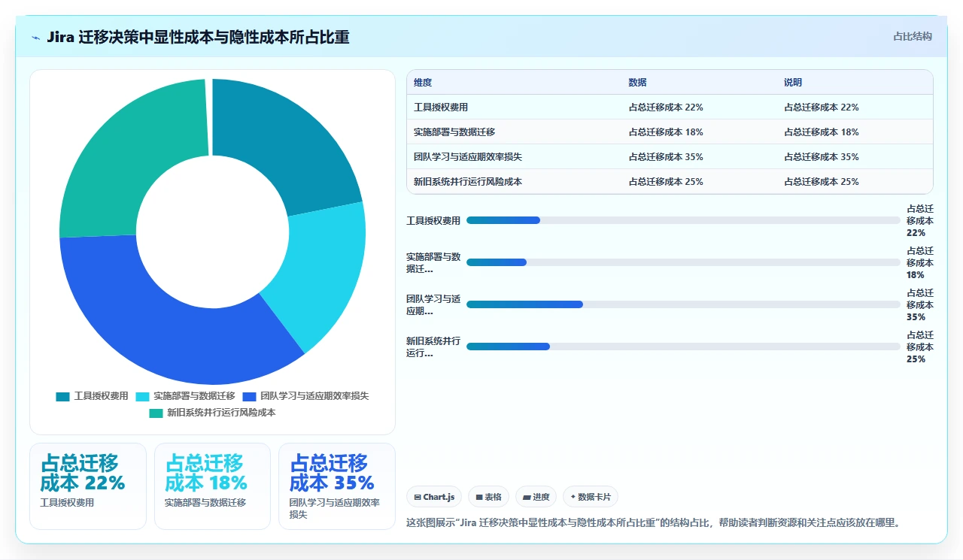Click the 占比结构 label in header
963x560 pixels.
(x=913, y=36)
